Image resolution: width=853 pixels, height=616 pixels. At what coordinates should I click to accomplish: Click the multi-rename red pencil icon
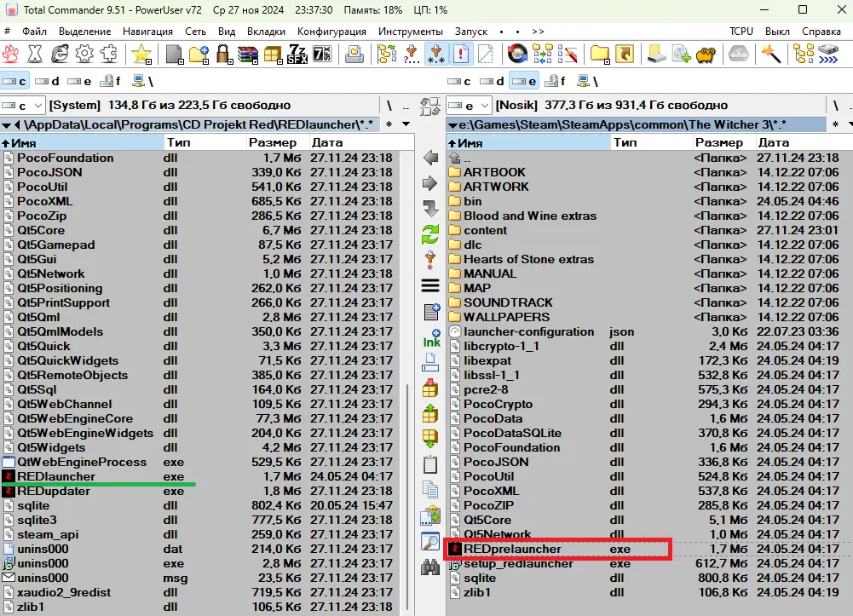[567, 54]
